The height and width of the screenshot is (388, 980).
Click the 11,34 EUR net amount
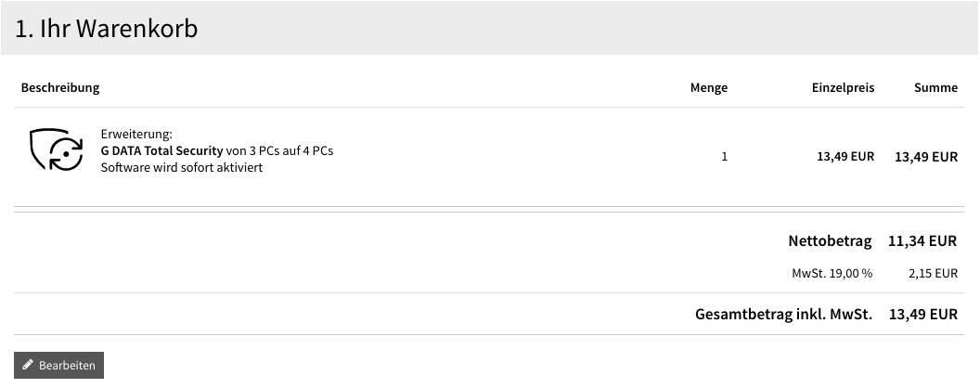coord(922,241)
